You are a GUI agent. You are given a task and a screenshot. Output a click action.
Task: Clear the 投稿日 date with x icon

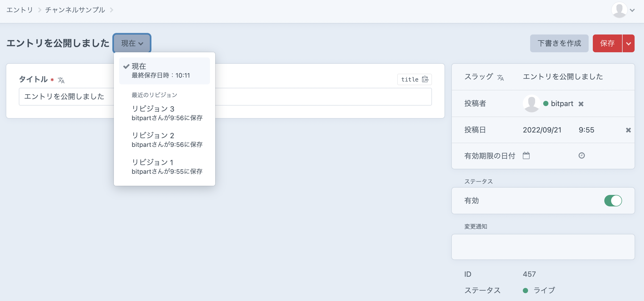pyautogui.click(x=628, y=130)
